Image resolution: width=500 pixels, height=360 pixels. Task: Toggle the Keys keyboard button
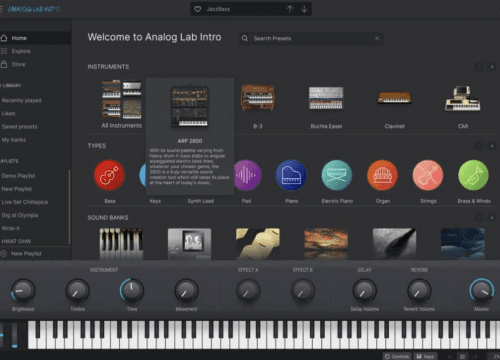coord(425,356)
